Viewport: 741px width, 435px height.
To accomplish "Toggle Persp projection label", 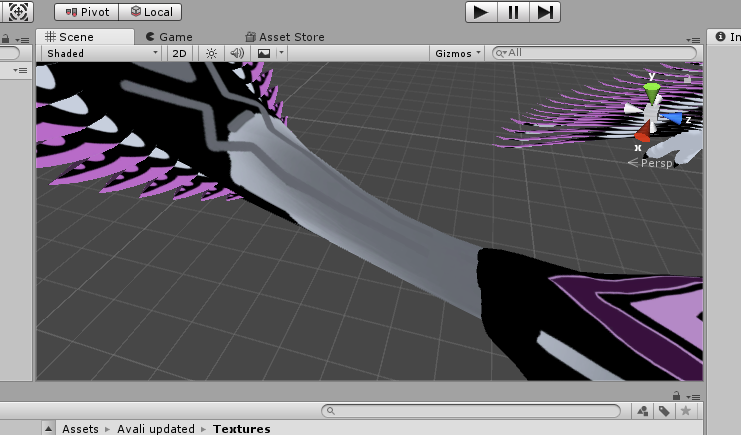I will tap(650, 163).
